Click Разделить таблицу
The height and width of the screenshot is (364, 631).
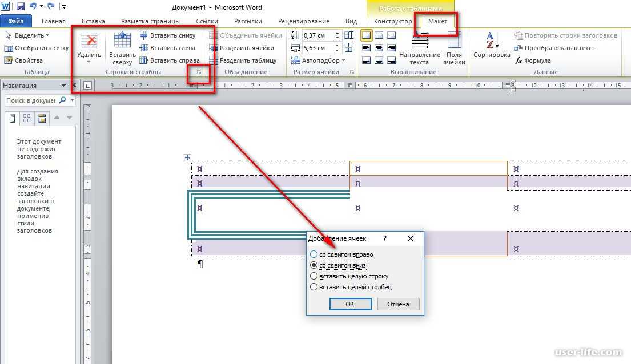(x=243, y=60)
